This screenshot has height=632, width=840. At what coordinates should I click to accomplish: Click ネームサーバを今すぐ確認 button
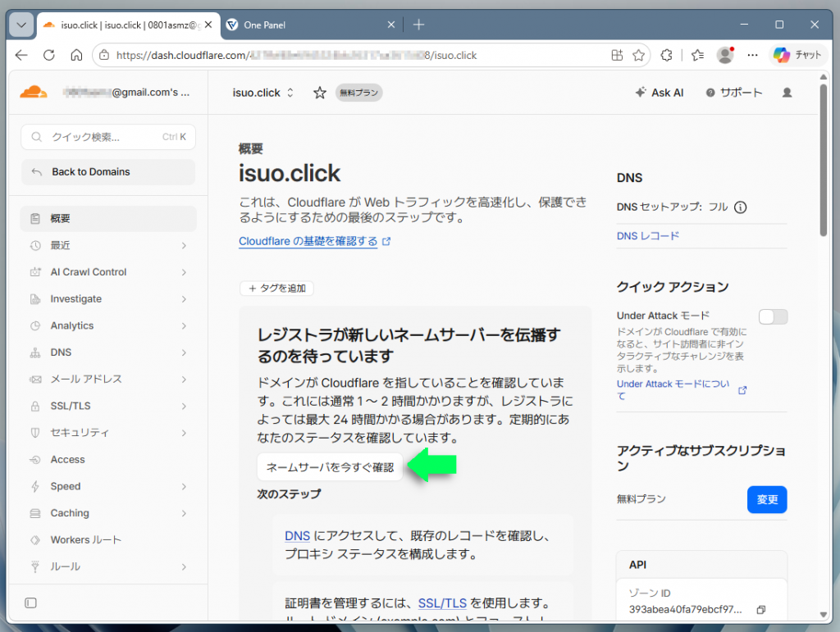[x=330, y=467]
